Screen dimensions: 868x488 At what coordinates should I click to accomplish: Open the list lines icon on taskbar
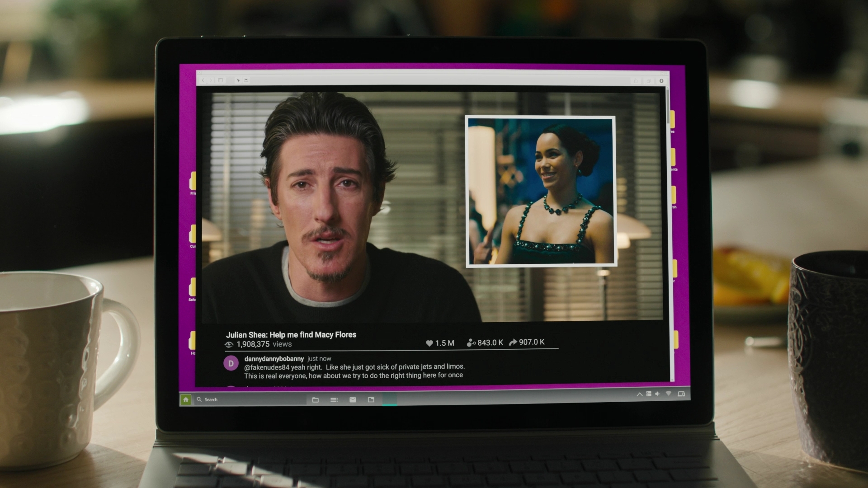coord(334,400)
